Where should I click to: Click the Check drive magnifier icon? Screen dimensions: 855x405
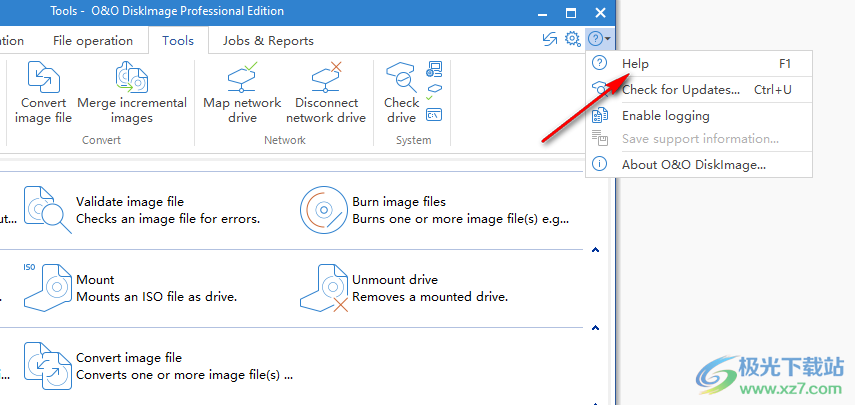pyautogui.click(x=401, y=77)
